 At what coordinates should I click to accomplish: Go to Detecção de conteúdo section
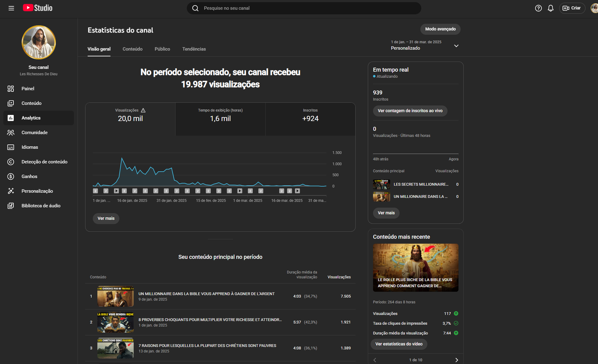pos(44,162)
